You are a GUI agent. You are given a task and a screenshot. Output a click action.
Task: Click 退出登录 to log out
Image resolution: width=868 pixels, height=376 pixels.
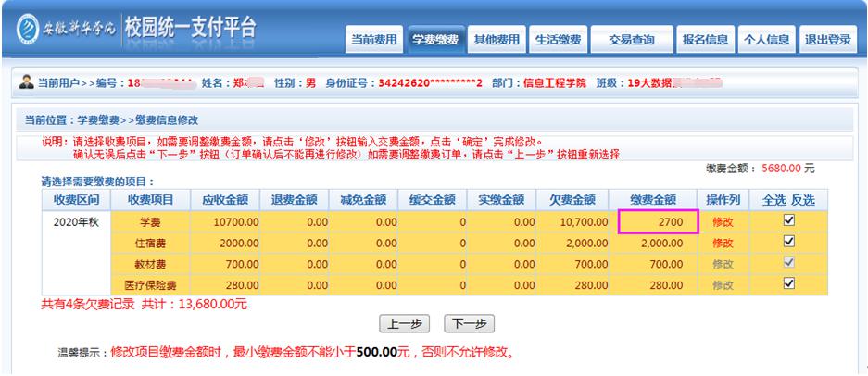coord(827,39)
